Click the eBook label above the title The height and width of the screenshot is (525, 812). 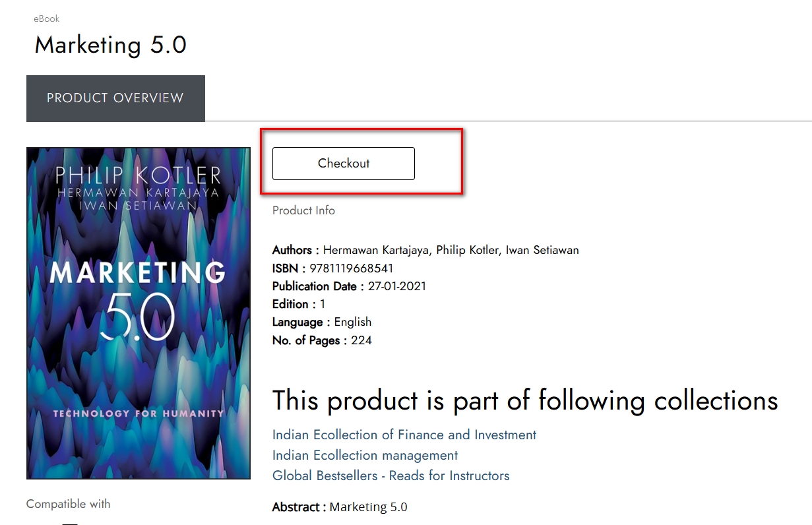pyautogui.click(x=47, y=19)
